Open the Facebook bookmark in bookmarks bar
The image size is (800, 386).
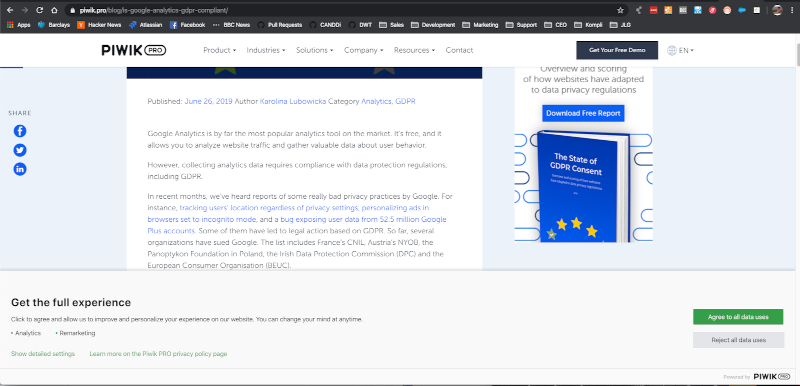coord(187,24)
